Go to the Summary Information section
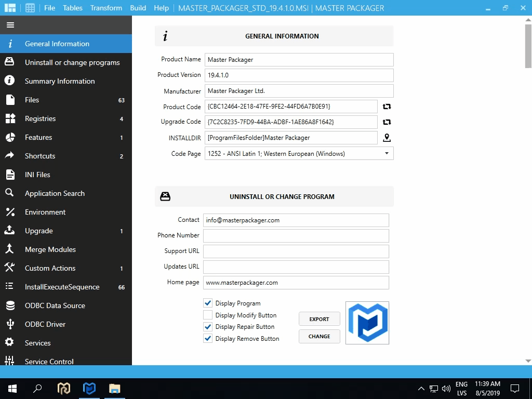532x399 pixels. (66, 81)
